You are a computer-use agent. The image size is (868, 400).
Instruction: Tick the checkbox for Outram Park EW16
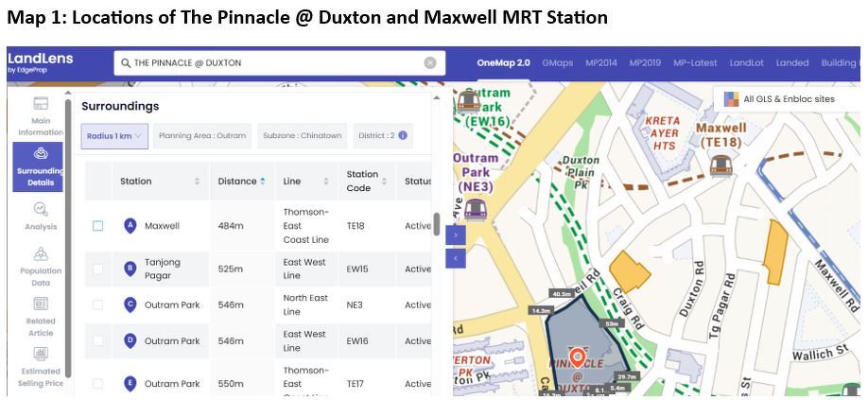click(98, 340)
